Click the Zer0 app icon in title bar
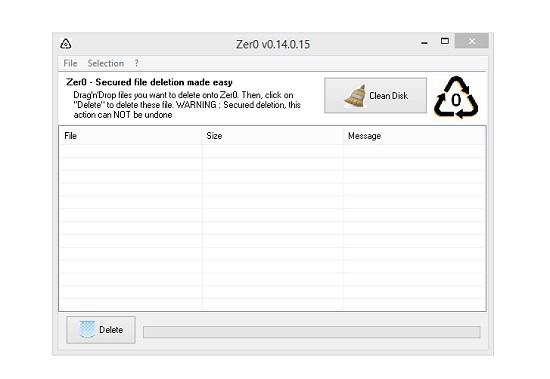The image size is (550, 379). [x=66, y=44]
